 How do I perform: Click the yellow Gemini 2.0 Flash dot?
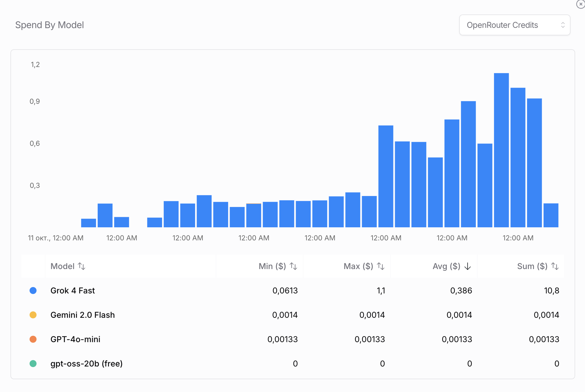[33, 315]
